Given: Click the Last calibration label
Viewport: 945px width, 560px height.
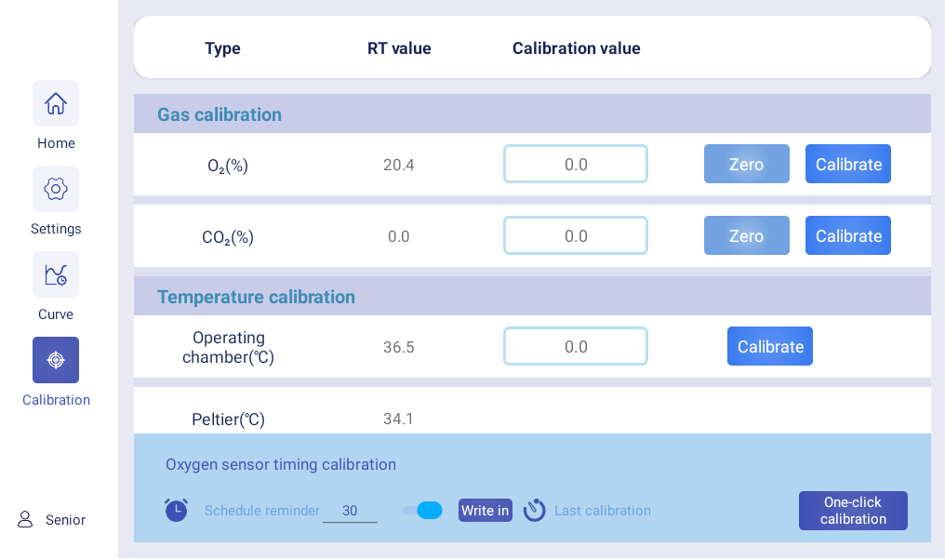Looking at the screenshot, I should 602,511.
